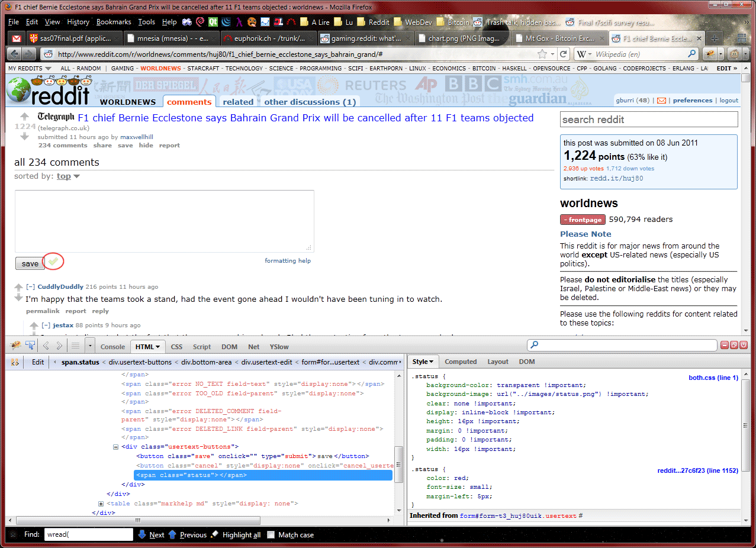This screenshot has height=548, width=756.
Task: Close the F1 chief Bernie Ecclestone tab
Action: coord(699,38)
